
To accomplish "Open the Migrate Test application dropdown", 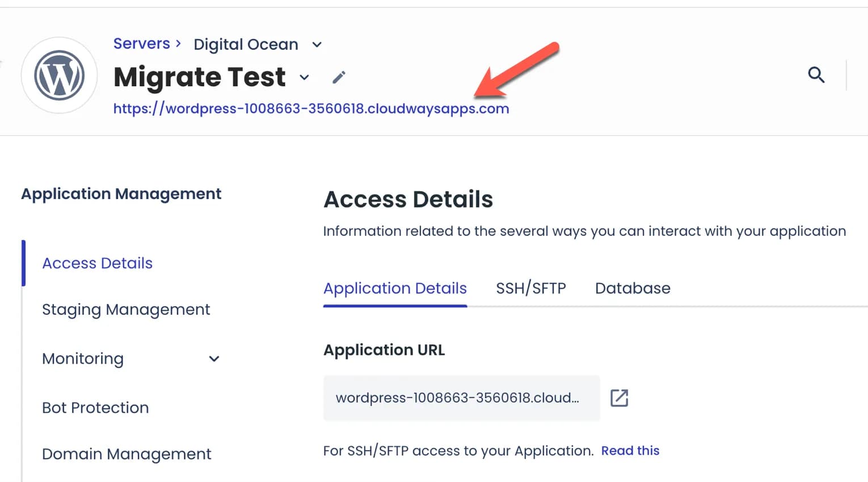I will (304, 78).
